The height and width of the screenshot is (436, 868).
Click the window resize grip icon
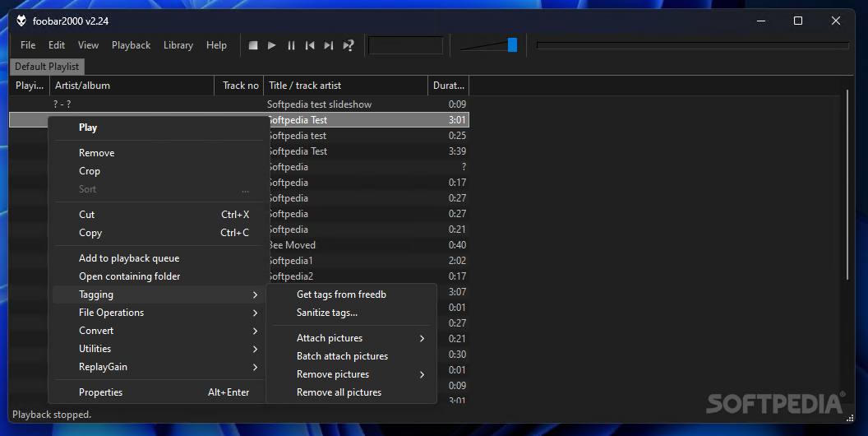(850, 418)
